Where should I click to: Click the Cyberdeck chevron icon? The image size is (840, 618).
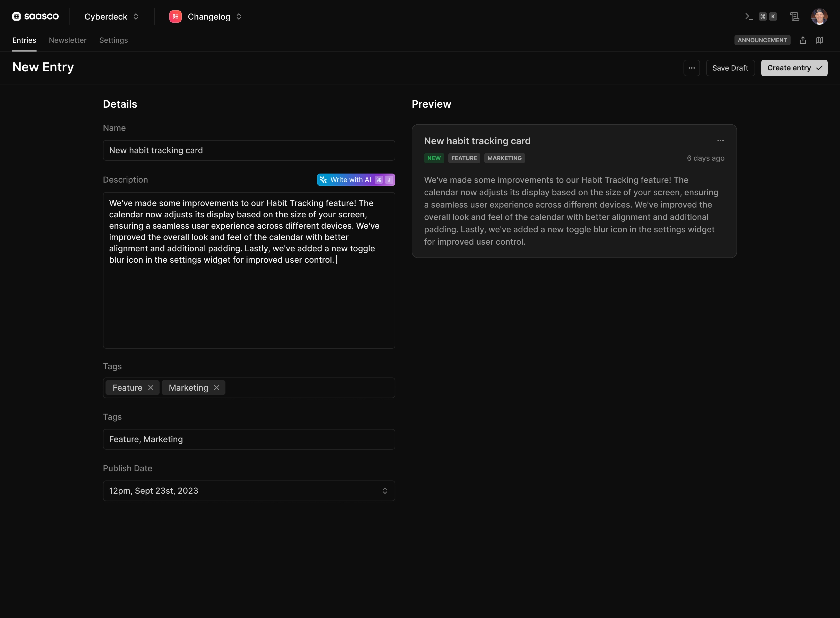click(136, 16)
